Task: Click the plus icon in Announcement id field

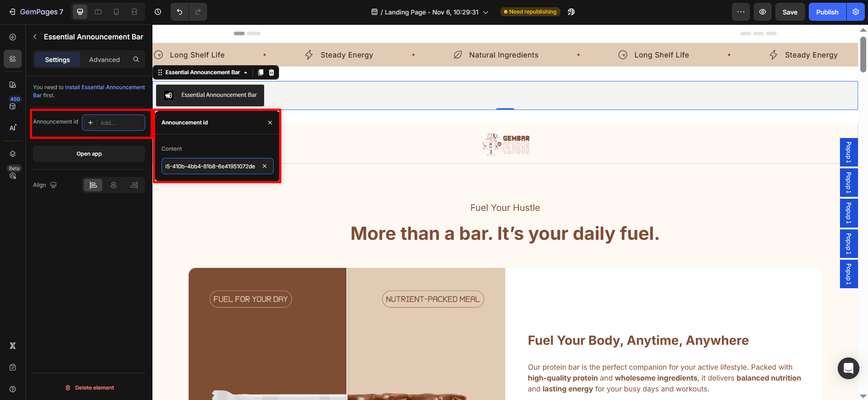Action: (x=90, y=123)
